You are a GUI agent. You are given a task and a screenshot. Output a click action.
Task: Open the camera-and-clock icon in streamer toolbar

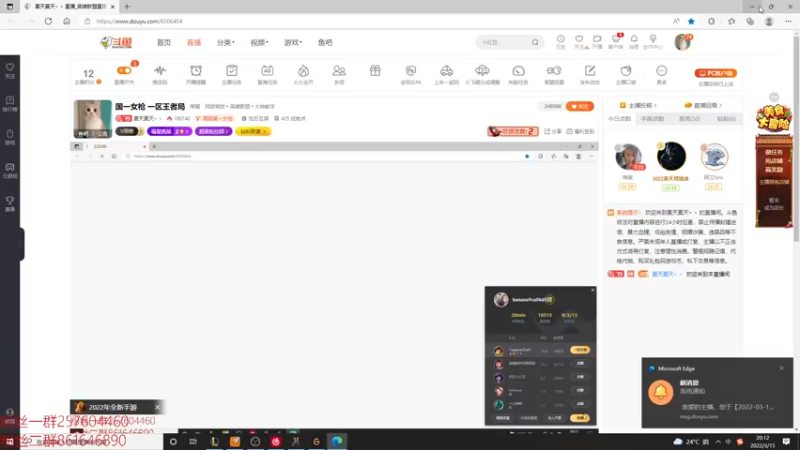tap(554, 70)
